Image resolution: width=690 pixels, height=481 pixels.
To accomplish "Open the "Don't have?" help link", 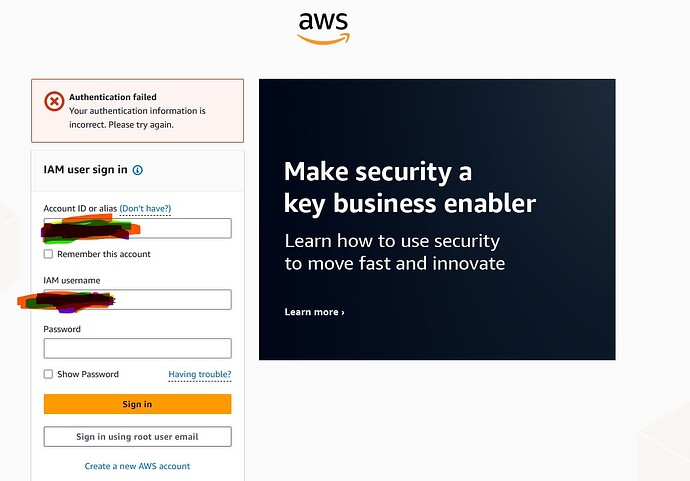I will pos(145,208).
